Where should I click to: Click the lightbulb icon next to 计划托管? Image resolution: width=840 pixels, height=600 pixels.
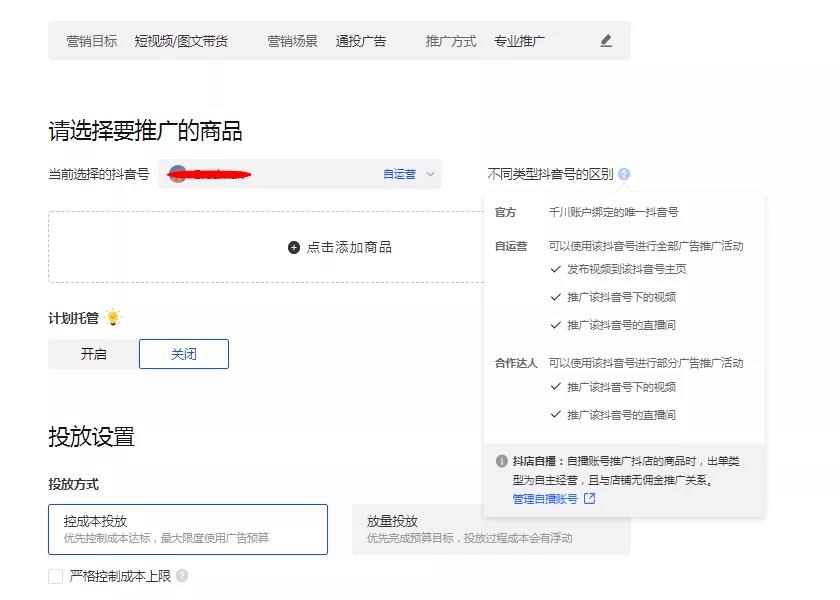113,318
